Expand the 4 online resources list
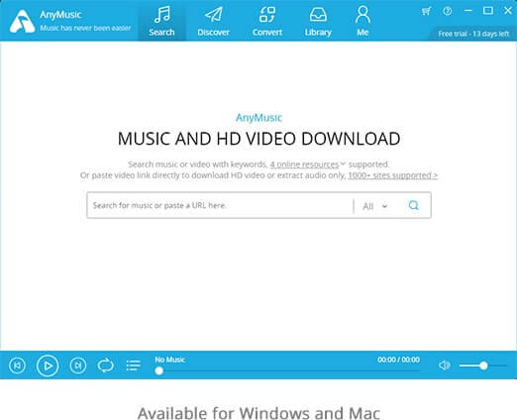 pos(307,164)
